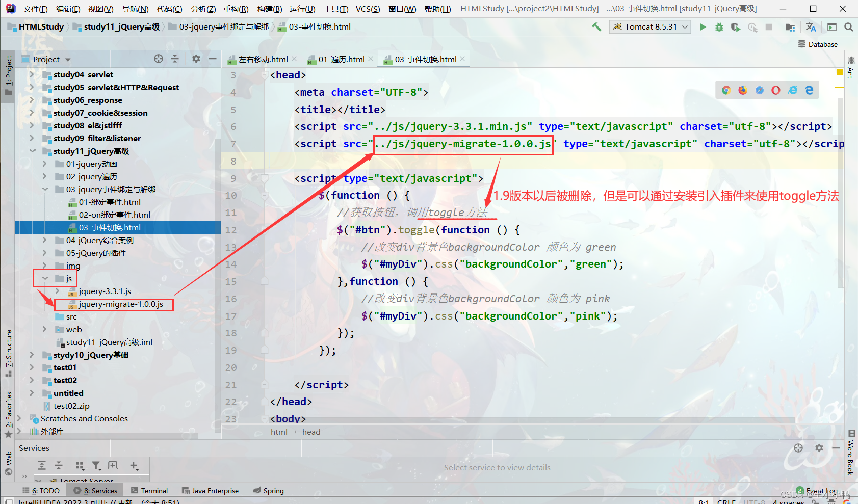Expand the study04_servlet module
The image size is (858, 504).
(32, 74)
